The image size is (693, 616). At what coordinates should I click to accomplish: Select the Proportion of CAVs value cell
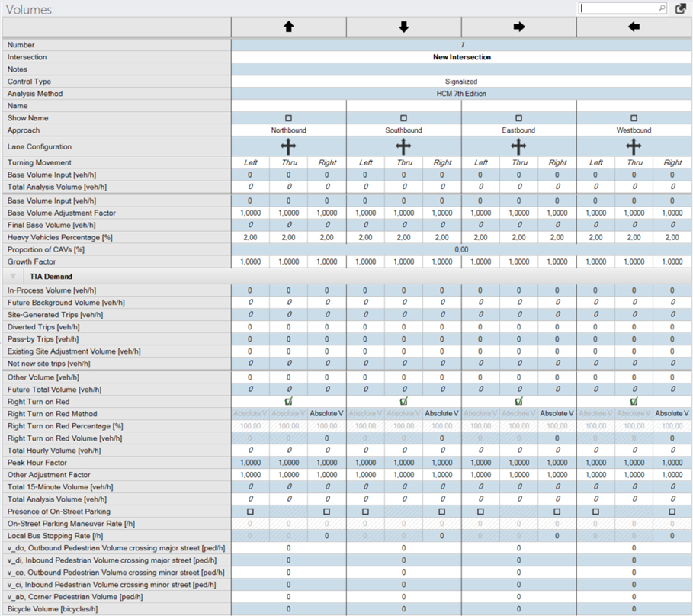click(x=460, y=249)
